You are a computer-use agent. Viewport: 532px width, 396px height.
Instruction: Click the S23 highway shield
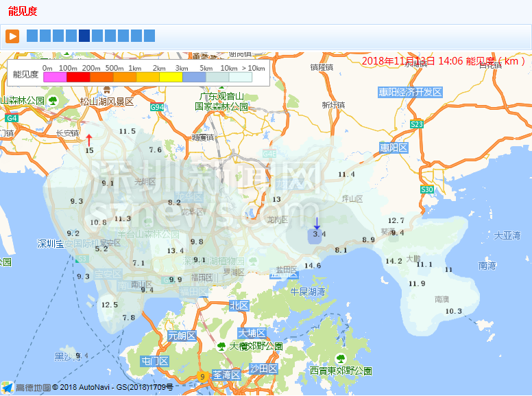(x=417, y=124)
